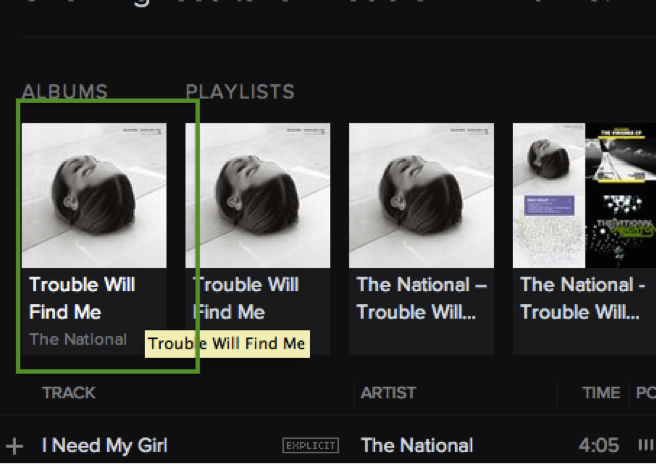Open the "The National – Trouble Will..." playlist title
Image resolution: width=657 pixels, height=464 pixels.
(422, 298)
